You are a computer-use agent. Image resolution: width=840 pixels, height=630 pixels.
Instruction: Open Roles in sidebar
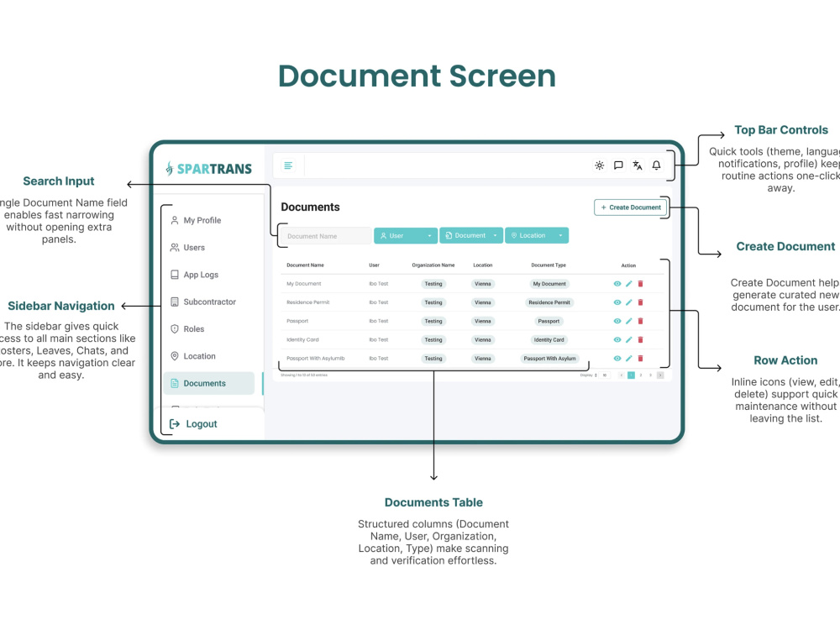tap(187, 329)
